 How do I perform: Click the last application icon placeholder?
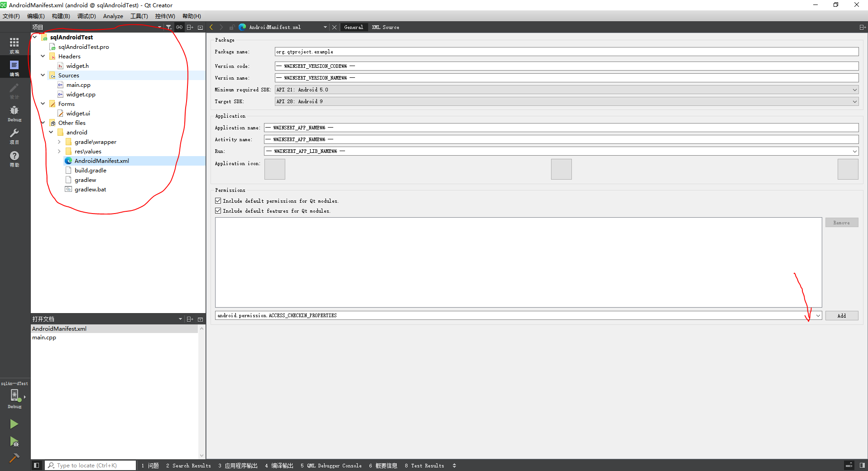pos(848,169)
